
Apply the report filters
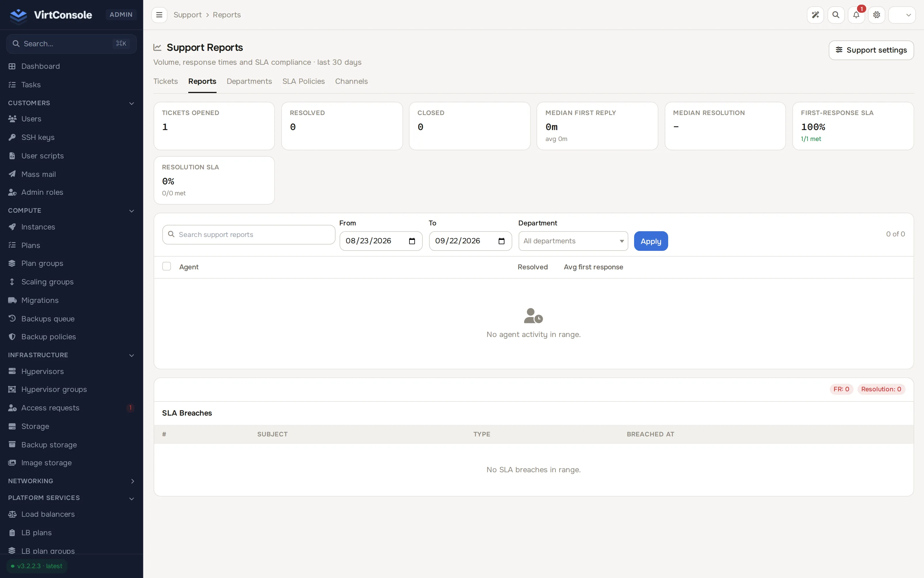(x=651, y=241)
